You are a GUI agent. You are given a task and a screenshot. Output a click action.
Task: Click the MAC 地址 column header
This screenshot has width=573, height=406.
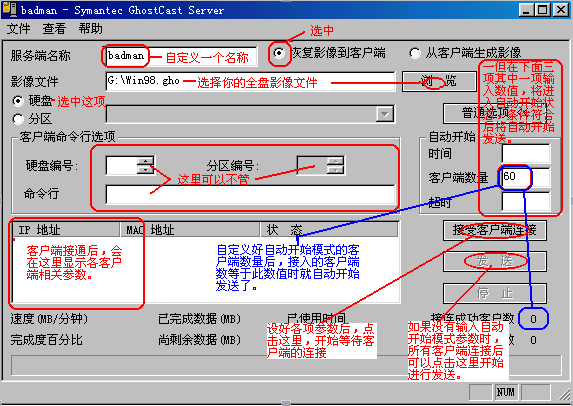point(190,230)
